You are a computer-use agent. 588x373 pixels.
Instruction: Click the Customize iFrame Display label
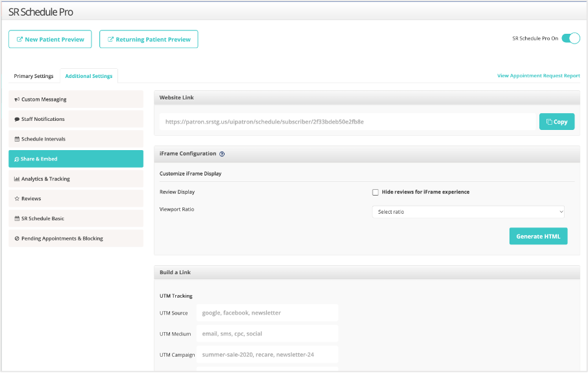191,174
